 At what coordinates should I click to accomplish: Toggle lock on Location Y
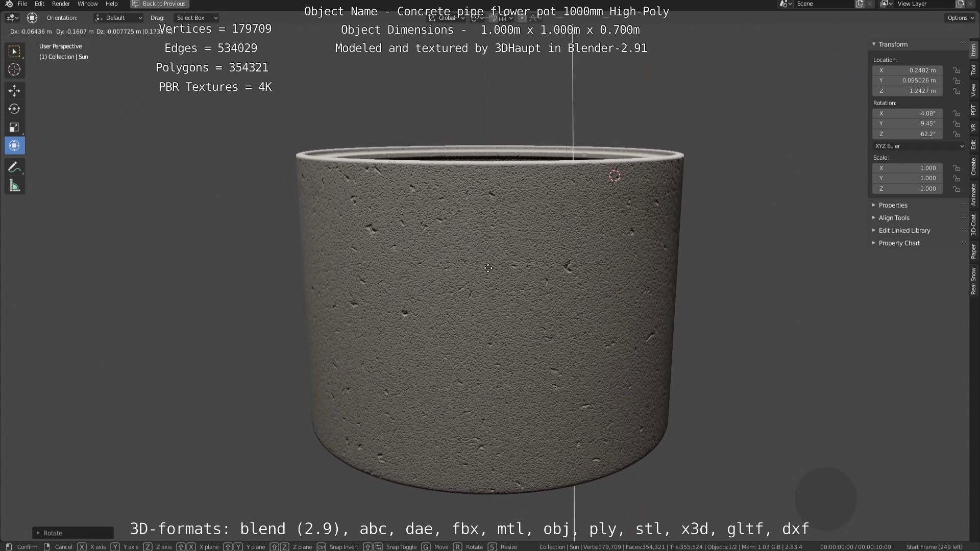tap(957, 81)
